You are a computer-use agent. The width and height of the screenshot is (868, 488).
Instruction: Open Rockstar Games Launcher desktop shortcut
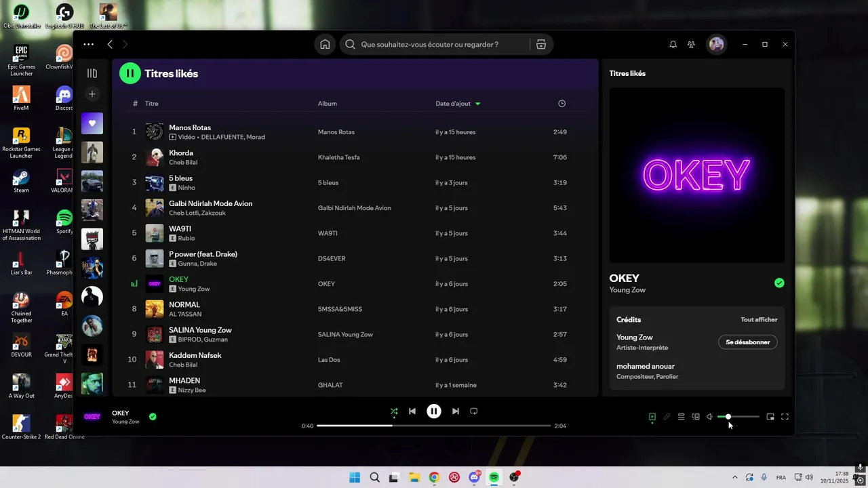[x=21, y=142]
